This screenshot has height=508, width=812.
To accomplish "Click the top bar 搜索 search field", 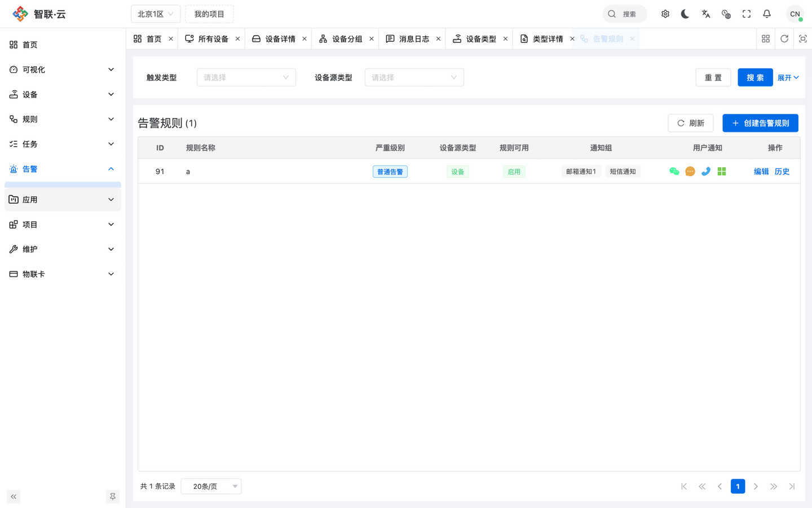I will pos(625,14).
